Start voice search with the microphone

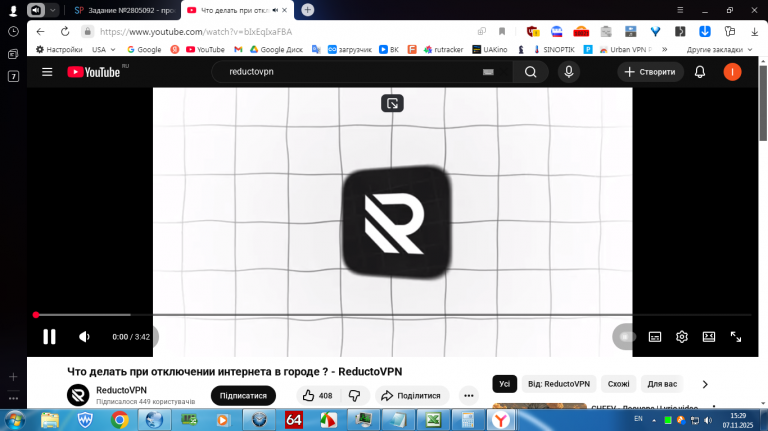pyautogui.click(x=569, y=72)
